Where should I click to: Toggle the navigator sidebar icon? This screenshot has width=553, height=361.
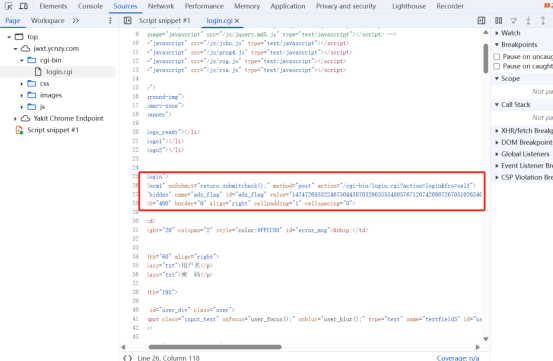coord(128,20)
